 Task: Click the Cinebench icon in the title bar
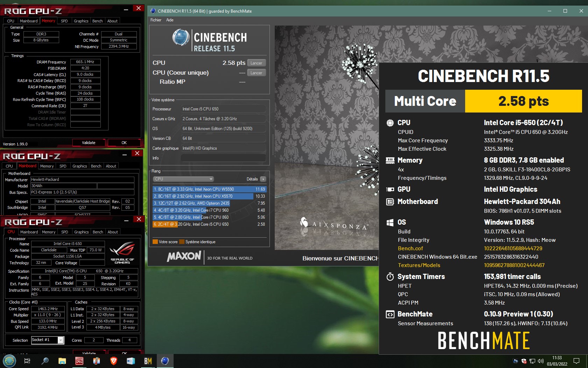pyautogui.click(x=153, y=11)
